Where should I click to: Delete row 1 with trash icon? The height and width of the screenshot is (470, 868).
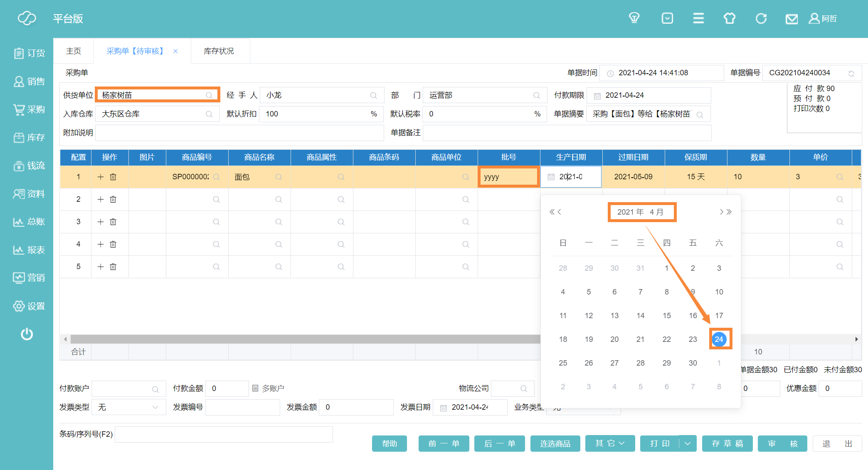tap(113, 177)
